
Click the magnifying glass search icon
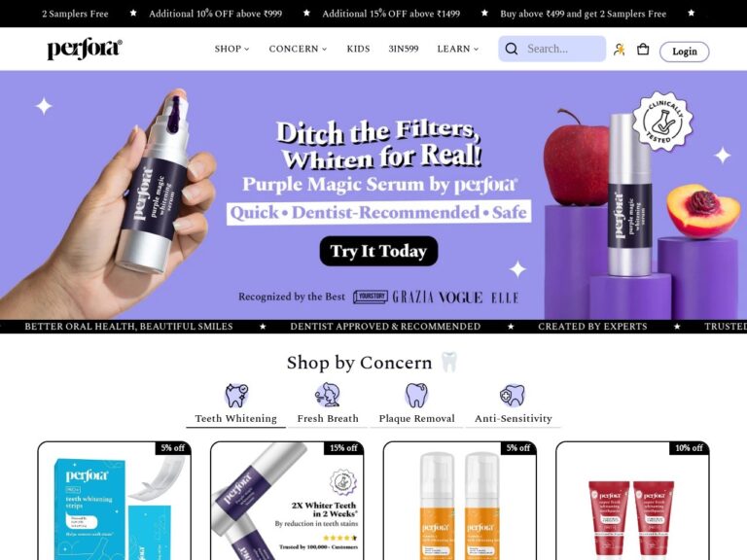(x=512, y=49)
